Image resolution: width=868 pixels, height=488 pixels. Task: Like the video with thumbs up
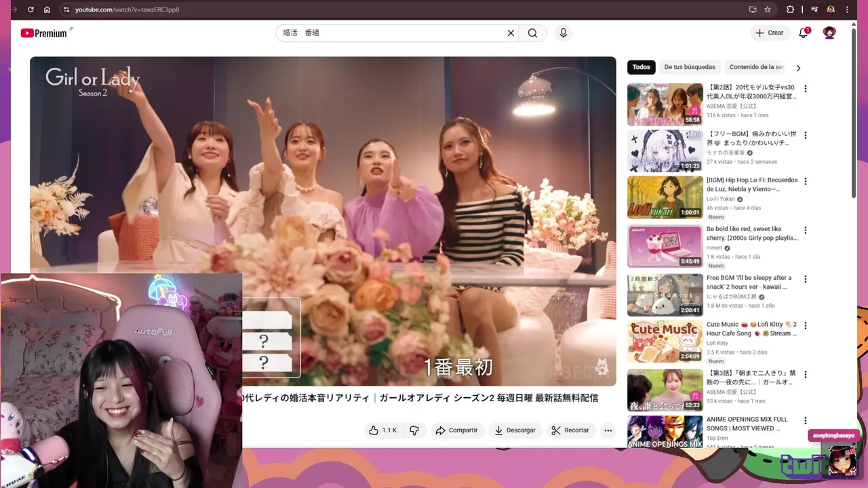coord(383,430)
